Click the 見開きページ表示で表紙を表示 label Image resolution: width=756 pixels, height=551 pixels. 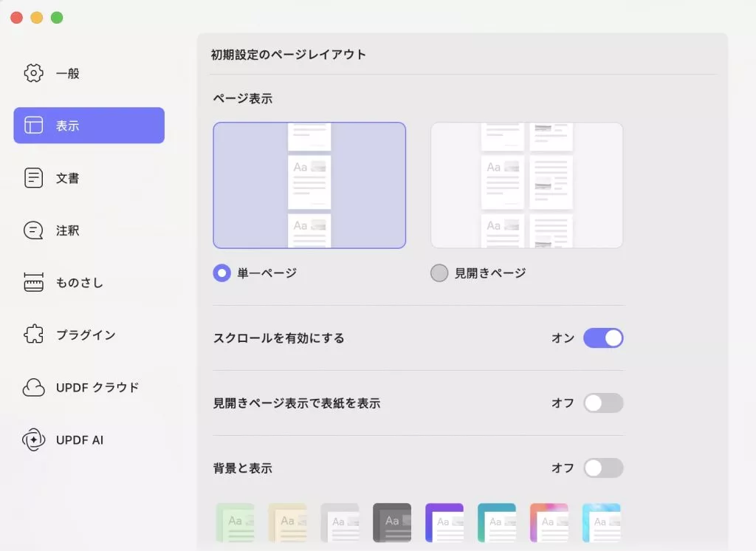pyautogui.click(x=297, y=403)
